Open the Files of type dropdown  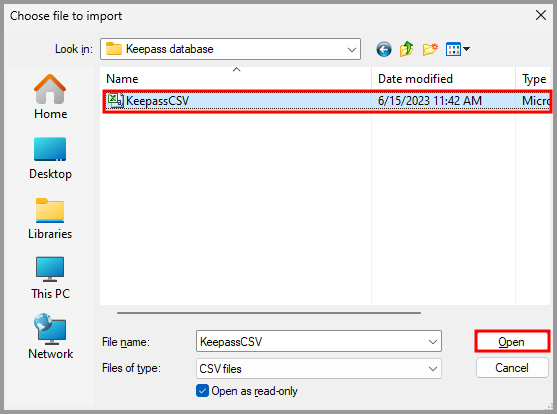(319, 369)
